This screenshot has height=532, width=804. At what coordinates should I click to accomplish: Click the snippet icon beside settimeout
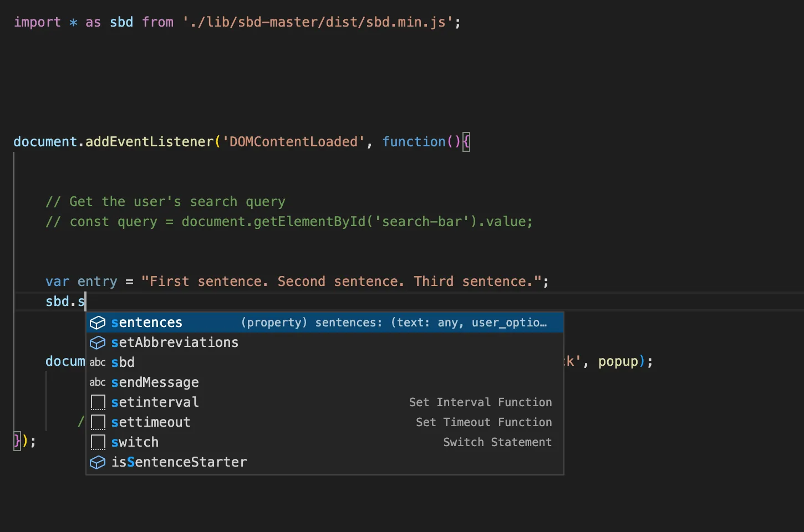pyautogui.click(x=98, y=422)
